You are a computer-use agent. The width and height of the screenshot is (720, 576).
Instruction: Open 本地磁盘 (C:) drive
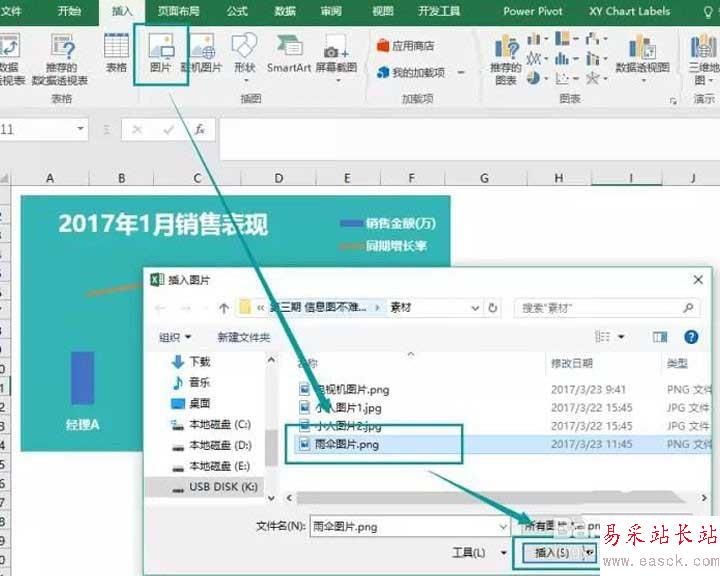211,424
